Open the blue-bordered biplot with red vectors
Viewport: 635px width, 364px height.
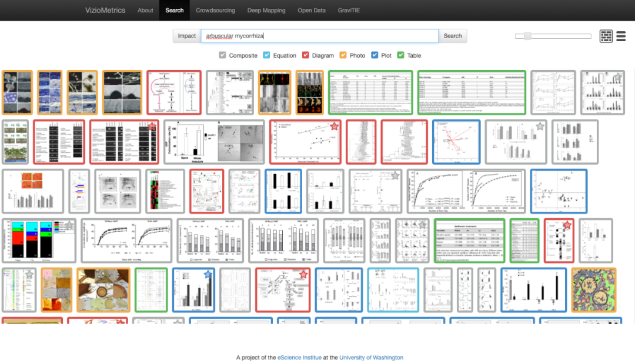[x=456, y=142]
